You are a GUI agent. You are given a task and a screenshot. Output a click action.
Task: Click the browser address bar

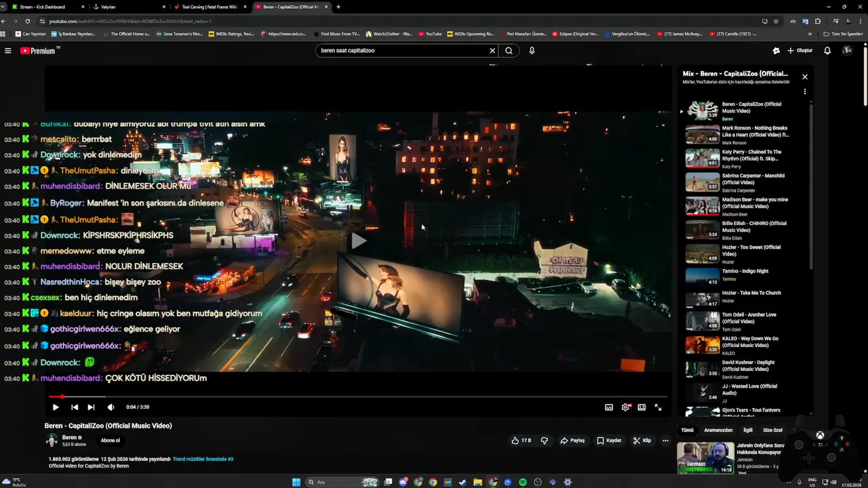click(400, 21)
